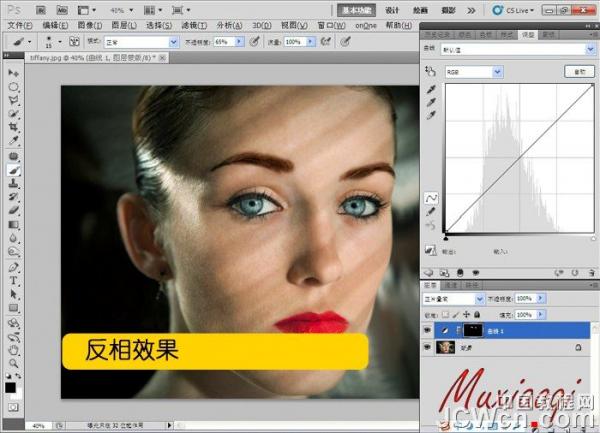Screen dimensions: 600x433
Task: Open the 滤镜(T) menu
Action: coord(190,25)
